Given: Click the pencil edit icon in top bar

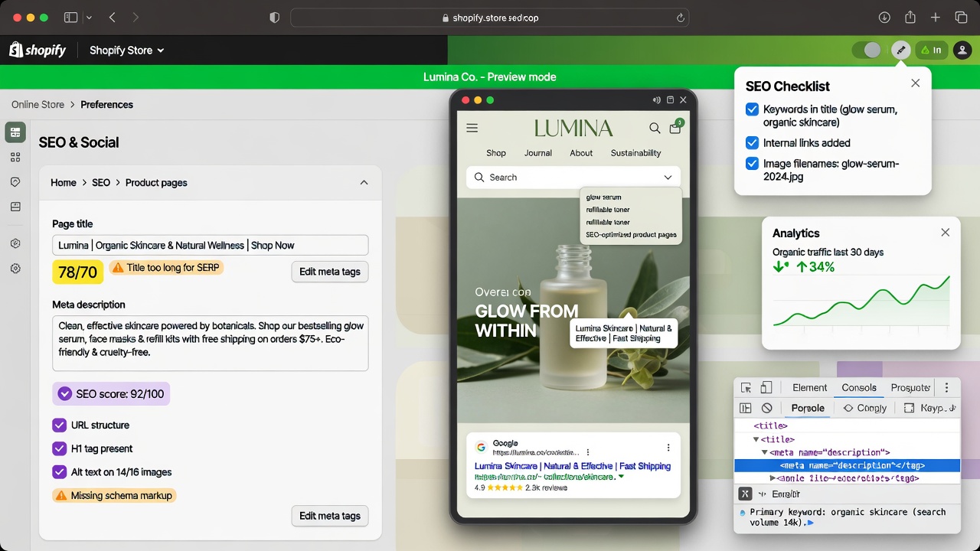Looking at the screenshot, I should [900, 51].
